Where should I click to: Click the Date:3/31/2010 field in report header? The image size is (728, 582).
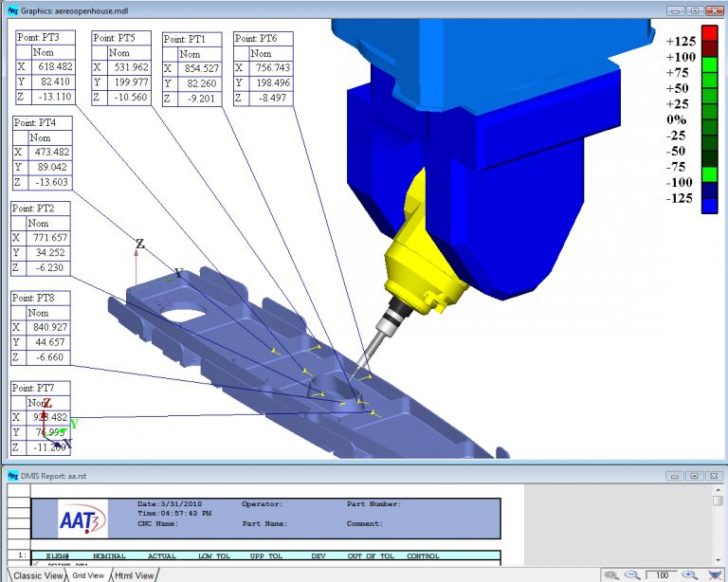click(x=170, y=504)
